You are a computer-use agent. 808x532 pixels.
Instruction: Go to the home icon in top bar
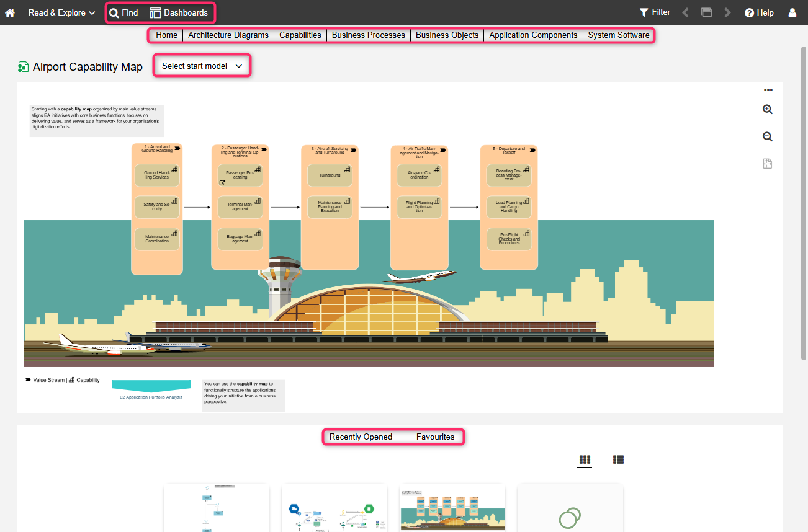pyautogui.click(x=10, y=12)
